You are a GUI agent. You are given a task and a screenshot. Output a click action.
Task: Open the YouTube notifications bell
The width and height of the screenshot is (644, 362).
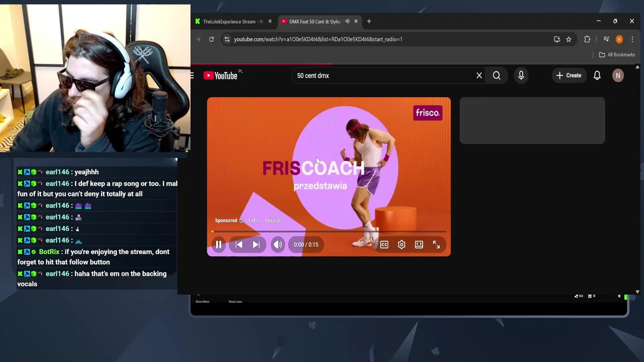click(597, 75)
